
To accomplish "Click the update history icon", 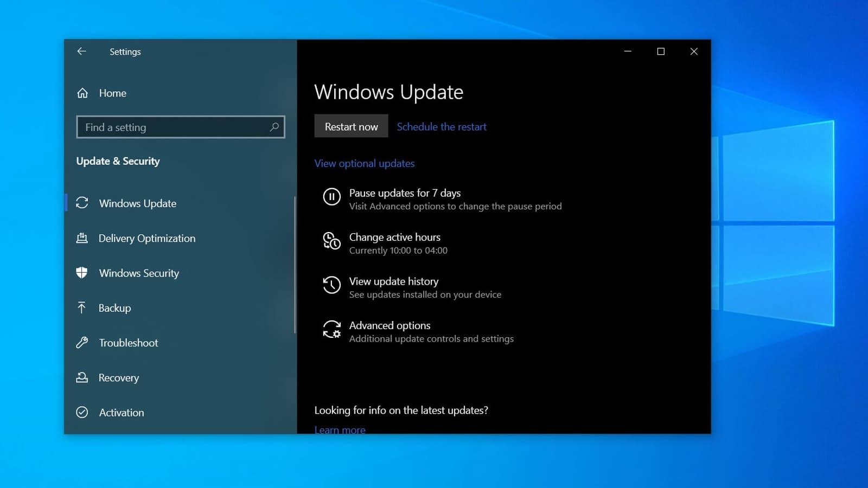I will point(332,285).
